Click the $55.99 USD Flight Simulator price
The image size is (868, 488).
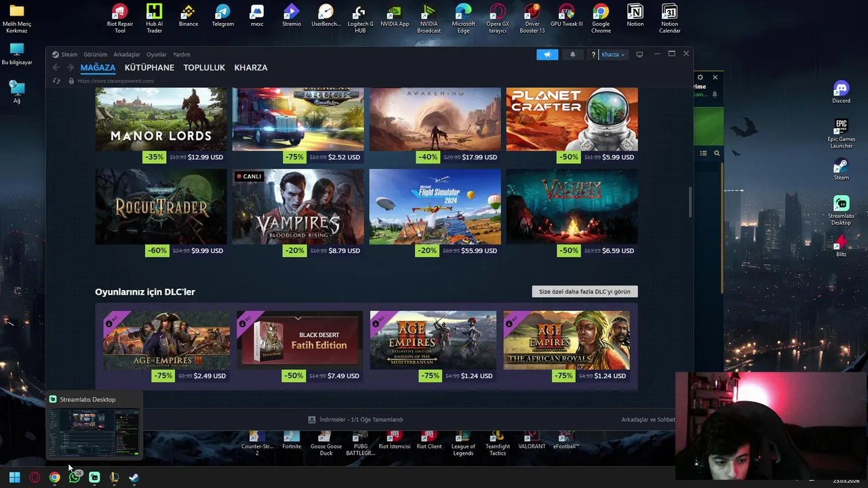pos(479,251)
